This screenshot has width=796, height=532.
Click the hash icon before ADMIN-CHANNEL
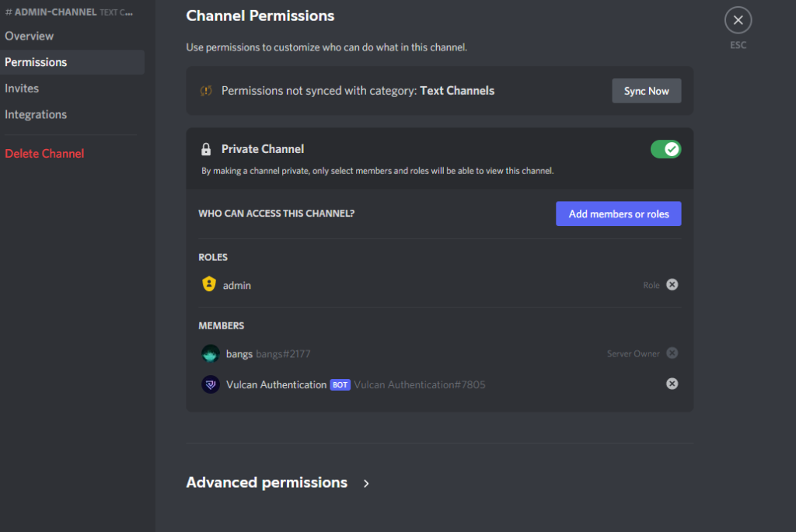7,12
